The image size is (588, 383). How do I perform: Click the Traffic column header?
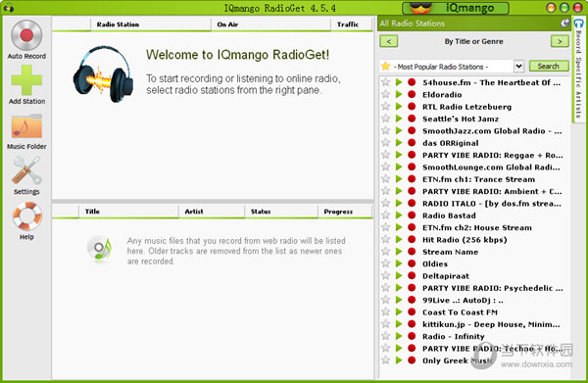click(352, 24)
